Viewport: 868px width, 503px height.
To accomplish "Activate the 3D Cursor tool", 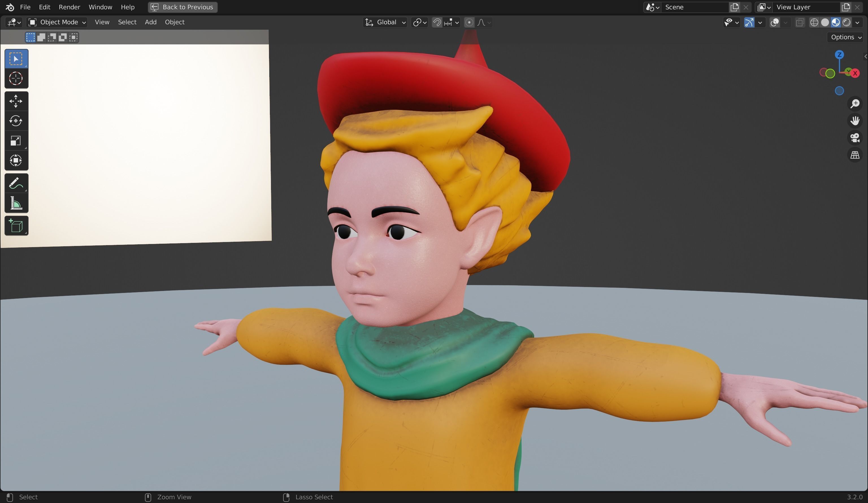I will pyautogui.click(x=16, y=79).
